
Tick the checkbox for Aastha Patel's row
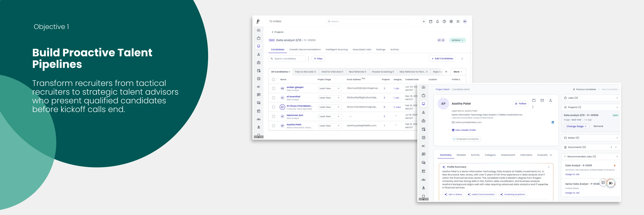coord(274,126)
